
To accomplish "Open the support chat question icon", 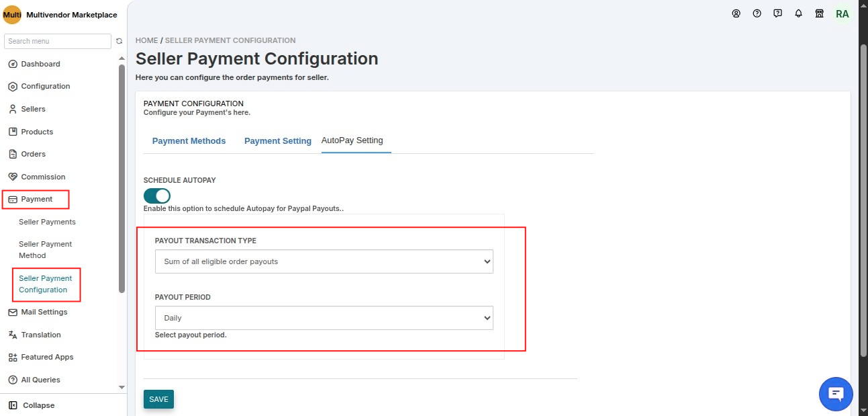I will pyautogui.click(x=778, y=13).
